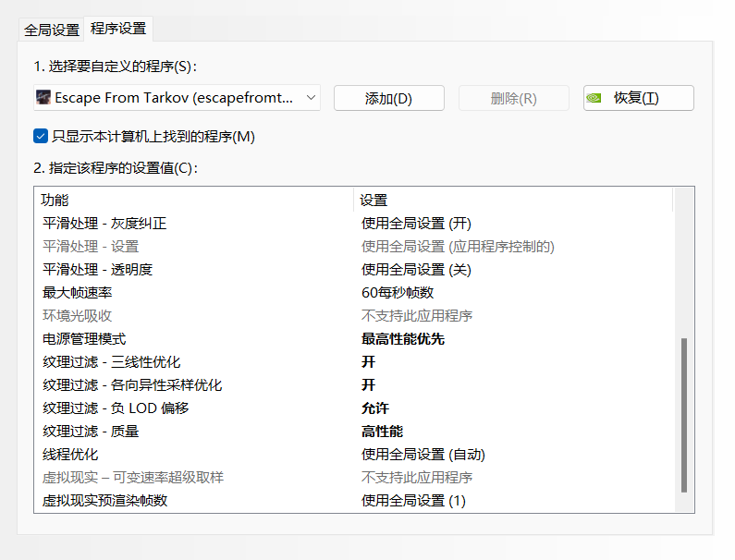Select 线程优化 feature row
Image resolution: width=735 pixels, height=560 pixels.
point(354,454)
